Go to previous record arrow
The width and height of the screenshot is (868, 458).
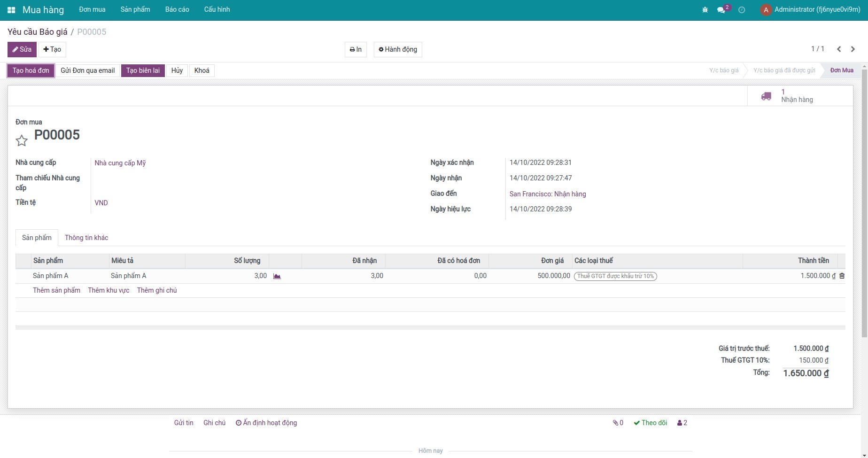coord(839,49)
